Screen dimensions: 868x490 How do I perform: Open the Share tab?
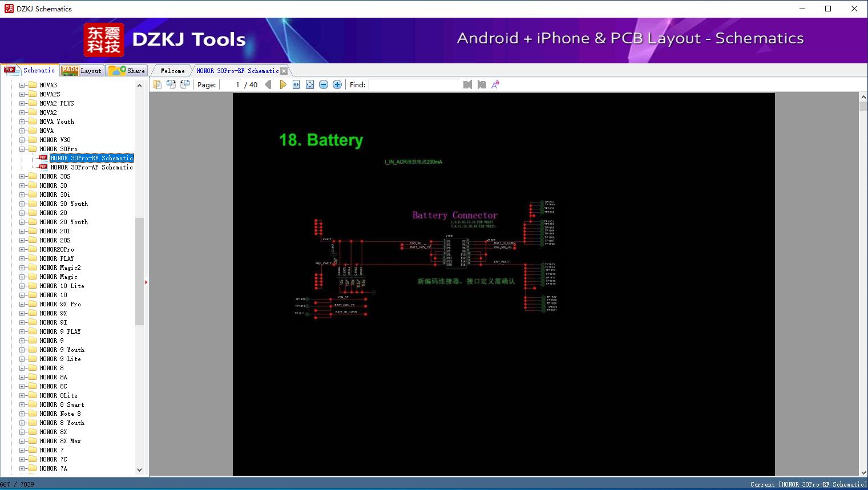[128, 71]
